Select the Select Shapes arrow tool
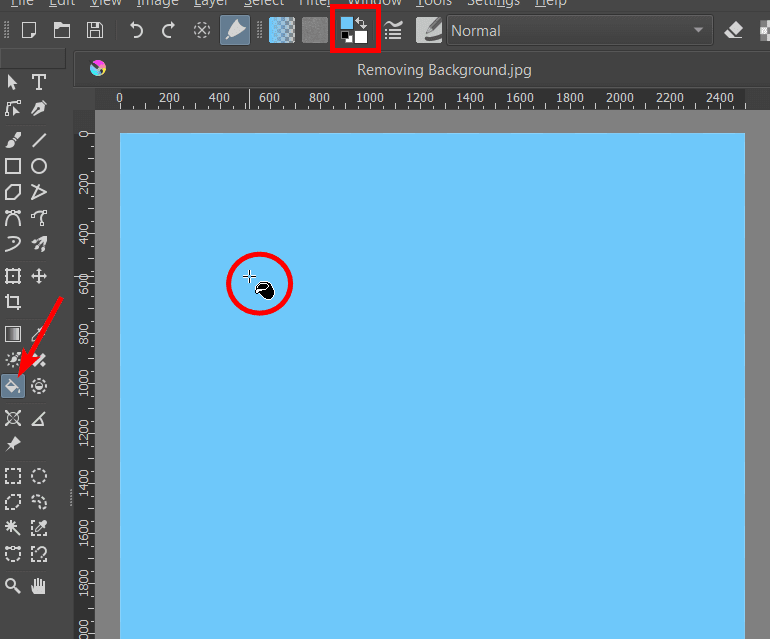 tap(13, 82)
